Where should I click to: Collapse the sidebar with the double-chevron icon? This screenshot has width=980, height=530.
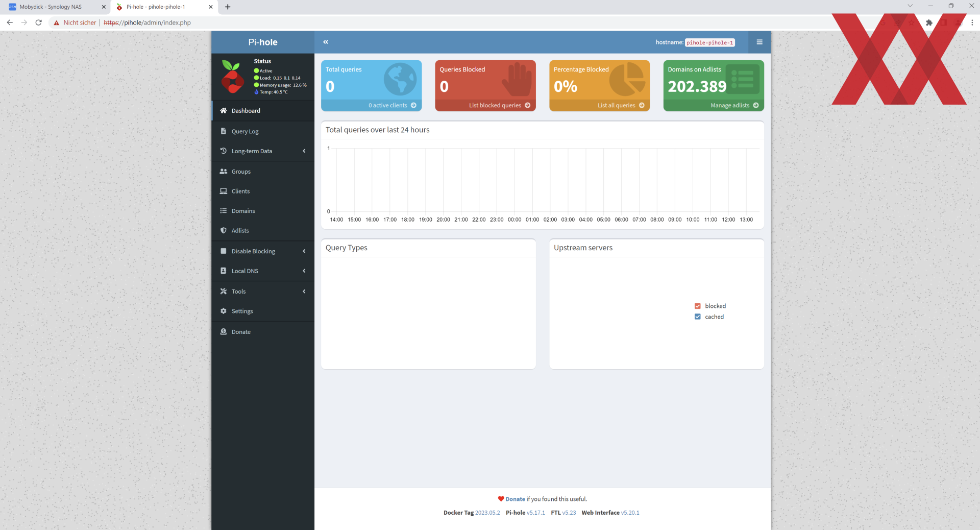point(326,42)
